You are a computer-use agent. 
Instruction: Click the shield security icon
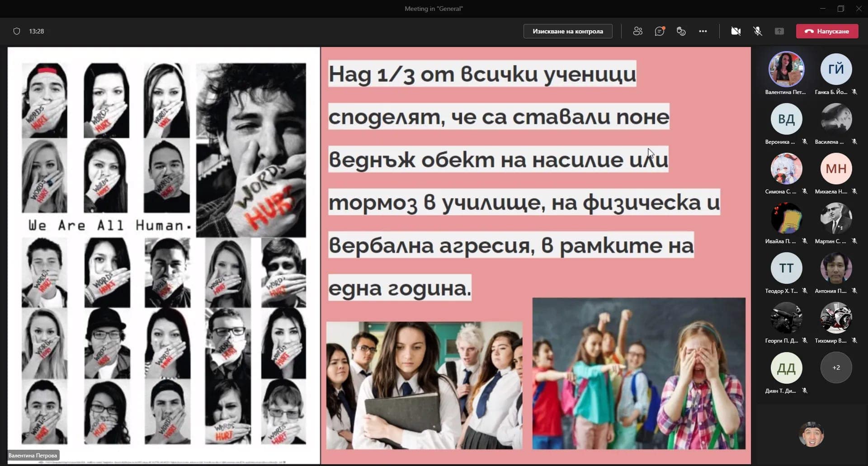17,31
